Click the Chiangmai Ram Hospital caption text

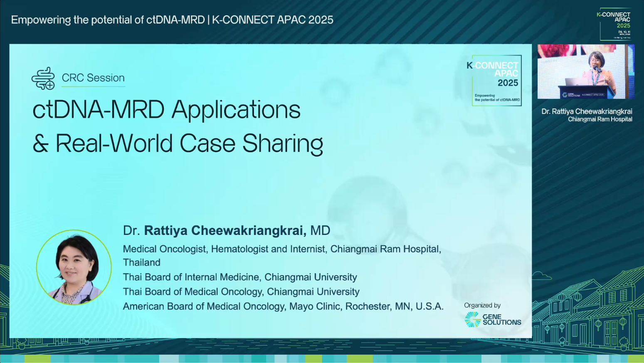(x=600, y=119)
